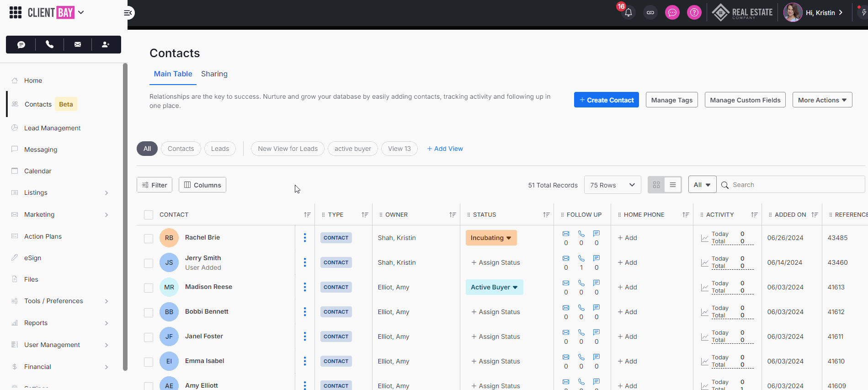Select the Leads view pill
Image resolution: width=868 pixels, height=390 pixels.
coord(220,149)
